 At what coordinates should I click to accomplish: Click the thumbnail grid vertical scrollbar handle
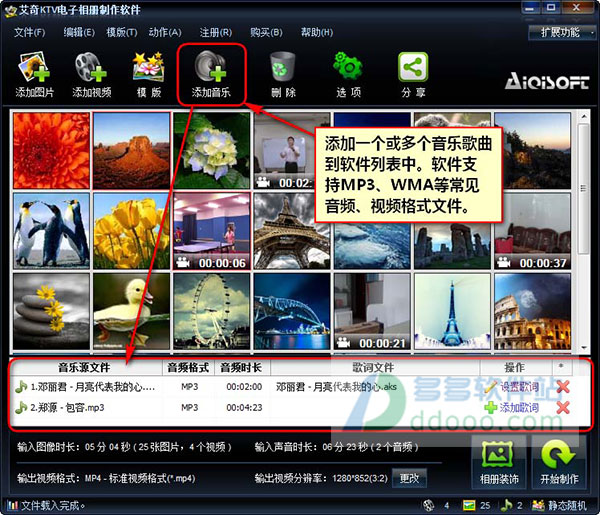click(x=584, y=188)
